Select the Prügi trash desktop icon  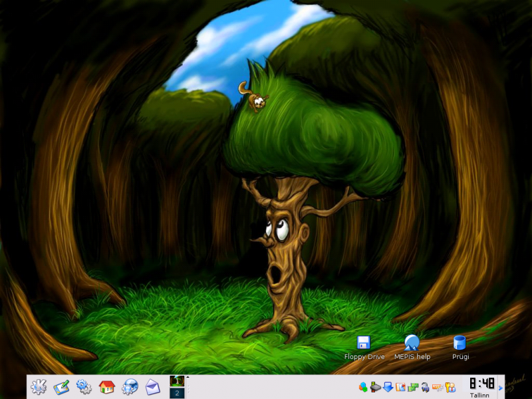(x=460, y=348)
